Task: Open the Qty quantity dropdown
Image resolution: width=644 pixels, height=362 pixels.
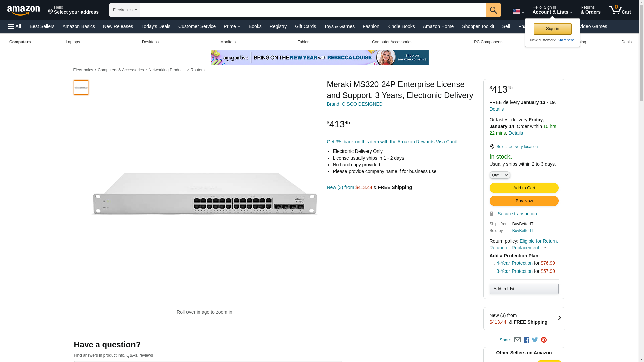Action: coord(499,175)
